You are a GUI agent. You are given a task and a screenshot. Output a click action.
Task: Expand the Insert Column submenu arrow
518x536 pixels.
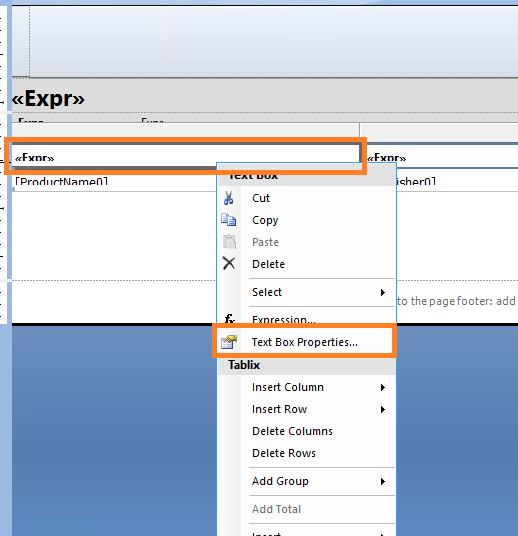click(383, 387)
